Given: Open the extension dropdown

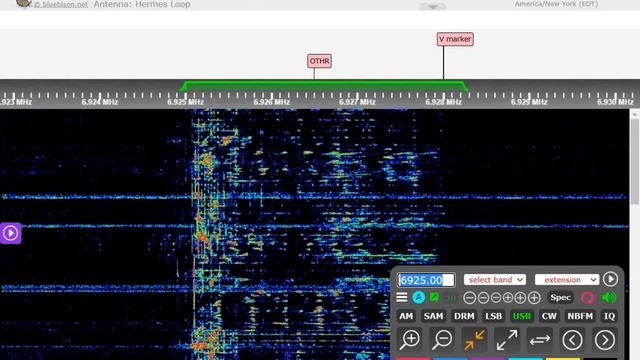Looking at the screenshot, I should tap(567, 280).
